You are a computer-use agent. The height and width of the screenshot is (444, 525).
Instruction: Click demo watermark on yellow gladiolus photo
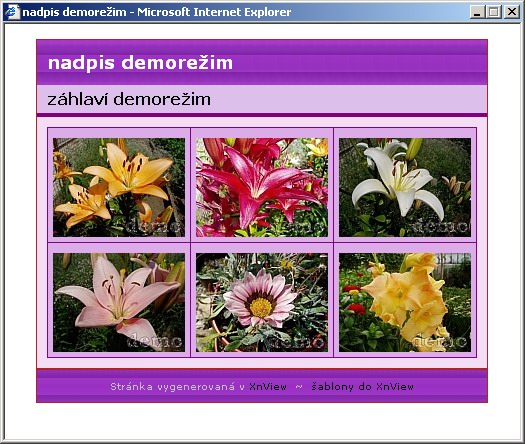click(440, 342)
